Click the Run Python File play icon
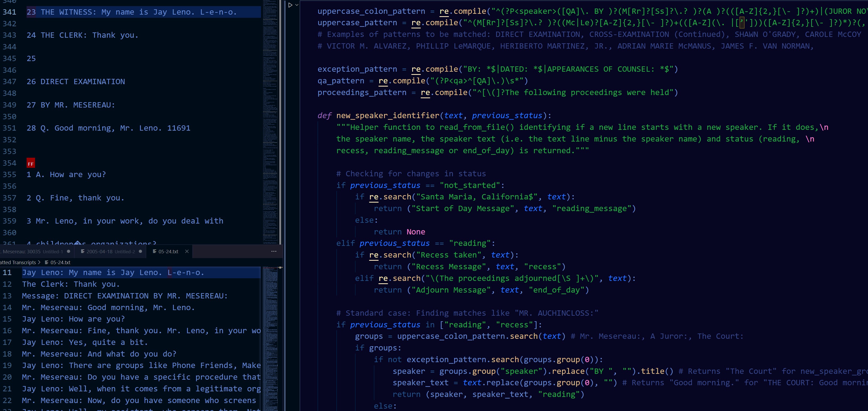The image size is (868, 411). tap(290, 5)
